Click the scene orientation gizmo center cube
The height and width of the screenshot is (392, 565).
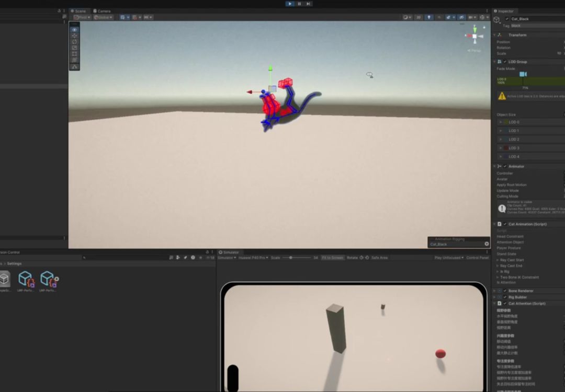coord(474,36)
